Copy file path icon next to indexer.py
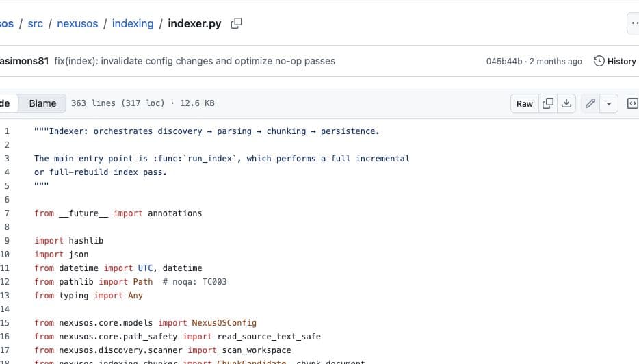This screenshot has width=639, height=364. [236, 24]
